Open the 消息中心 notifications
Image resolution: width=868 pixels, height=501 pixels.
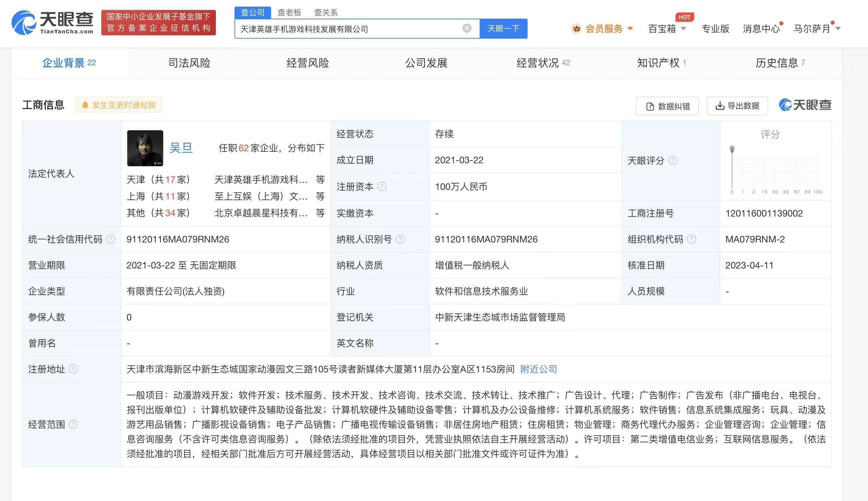coord(761,29)
